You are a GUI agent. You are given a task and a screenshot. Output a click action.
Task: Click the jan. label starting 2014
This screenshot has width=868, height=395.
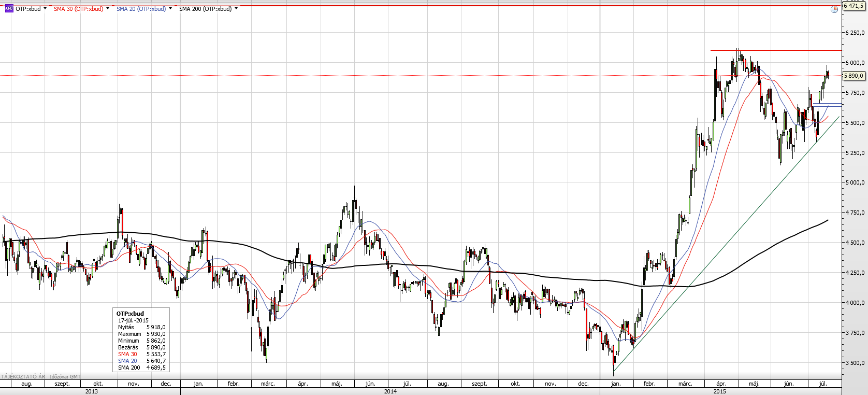[x=198, y=384]
